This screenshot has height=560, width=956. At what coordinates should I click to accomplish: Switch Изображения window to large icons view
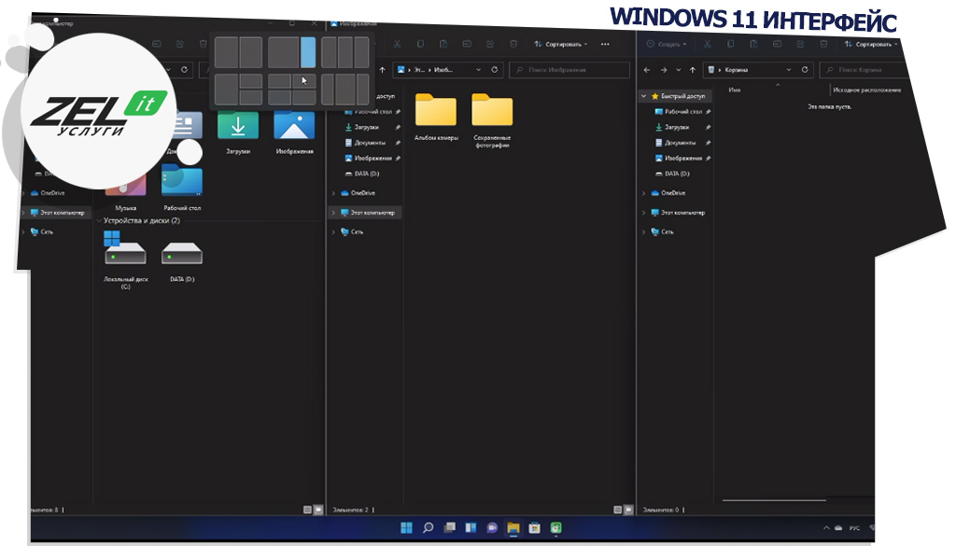tap(628, 510)
